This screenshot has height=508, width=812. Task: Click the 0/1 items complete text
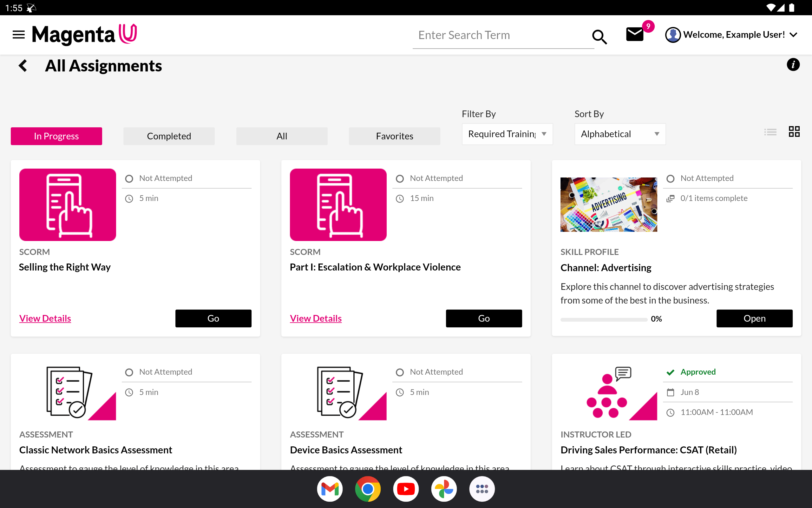click(x=714, y=198)
